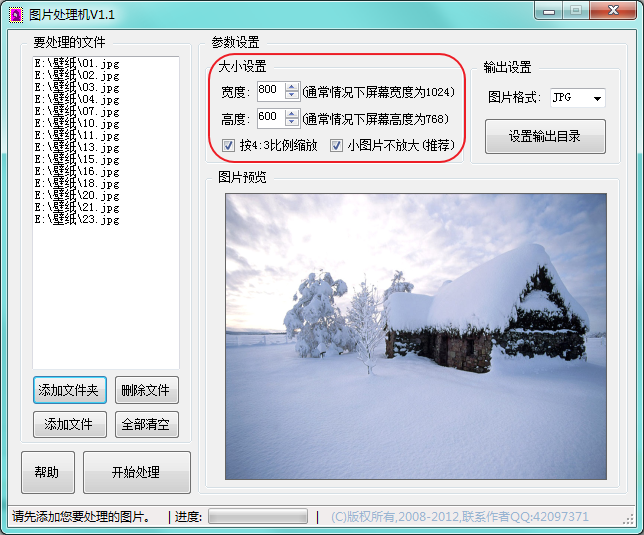
Task: Click the 进度 progress bar
Action: coord(258,517)
